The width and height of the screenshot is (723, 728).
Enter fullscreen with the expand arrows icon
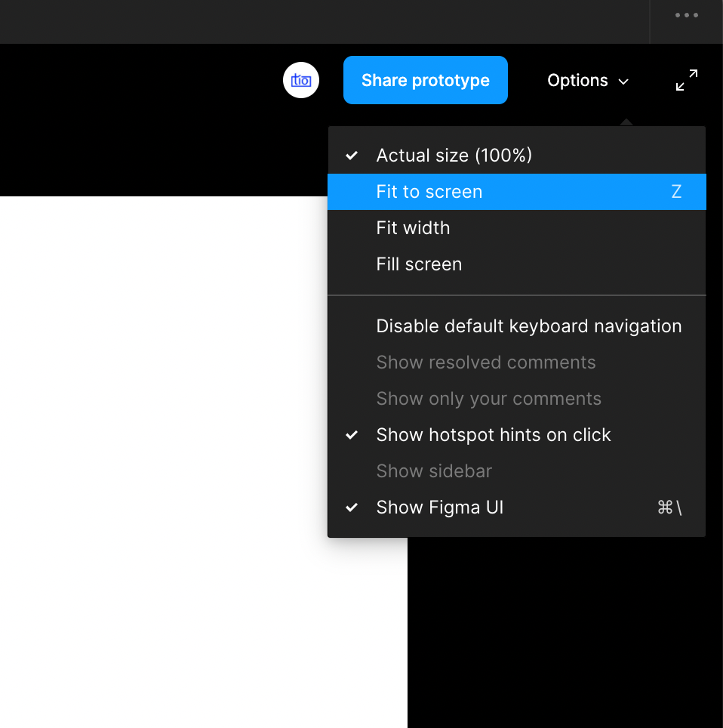click(686, 80)
